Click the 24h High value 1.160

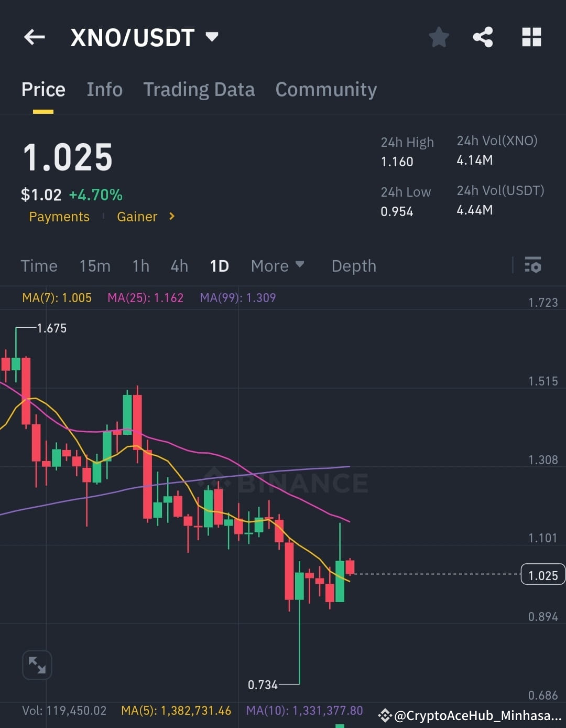tap(397, 162)
